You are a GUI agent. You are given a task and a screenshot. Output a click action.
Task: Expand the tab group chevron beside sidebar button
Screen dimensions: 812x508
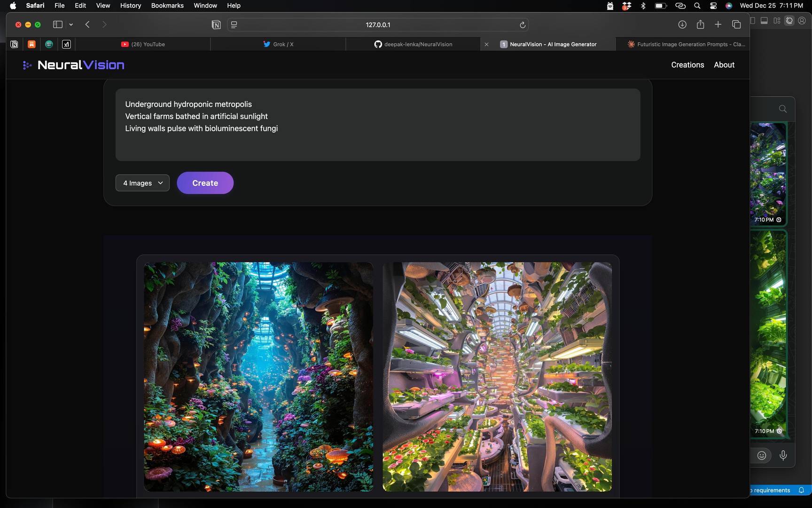[x=71, y=24]
